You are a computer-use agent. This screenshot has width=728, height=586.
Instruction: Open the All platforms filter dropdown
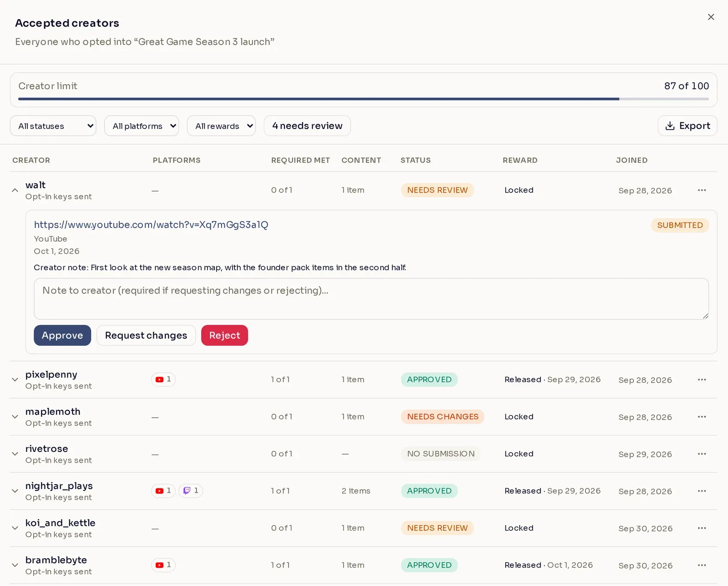(x=142, y=126)
